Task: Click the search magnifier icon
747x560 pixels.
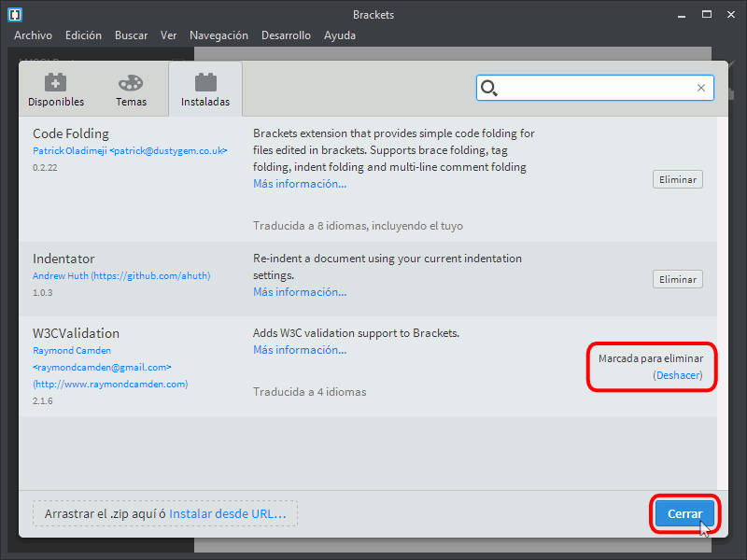Action: coord(488,88)
